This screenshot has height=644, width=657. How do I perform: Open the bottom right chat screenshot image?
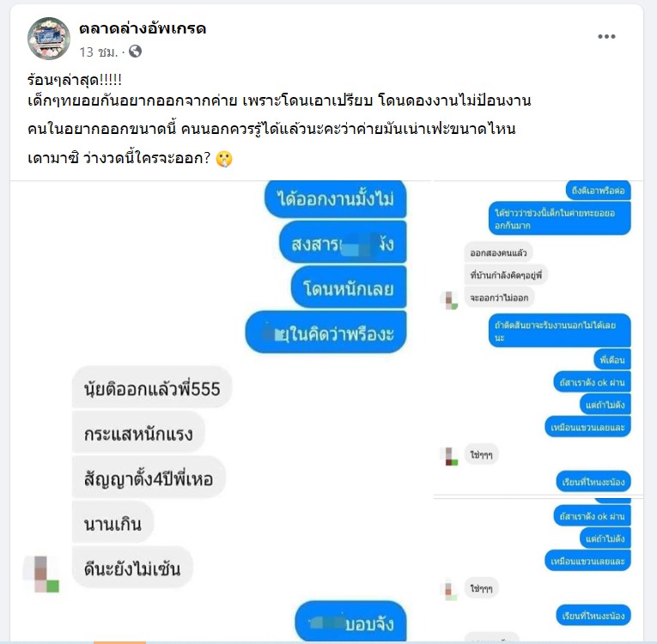pos(538,570)
